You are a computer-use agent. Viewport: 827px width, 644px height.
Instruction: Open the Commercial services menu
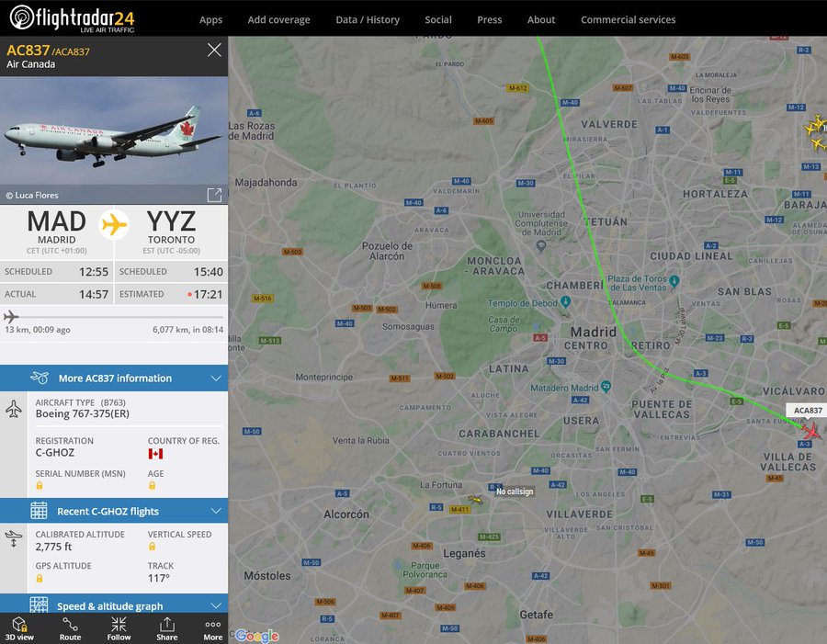[628, 19]
